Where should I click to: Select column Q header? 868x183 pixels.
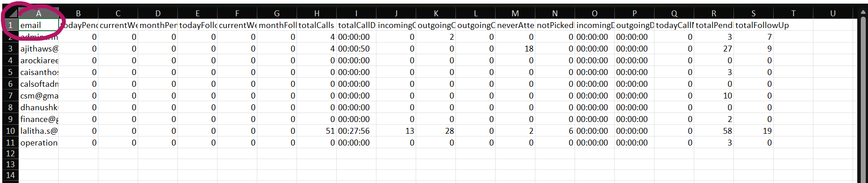pos(674,14)
